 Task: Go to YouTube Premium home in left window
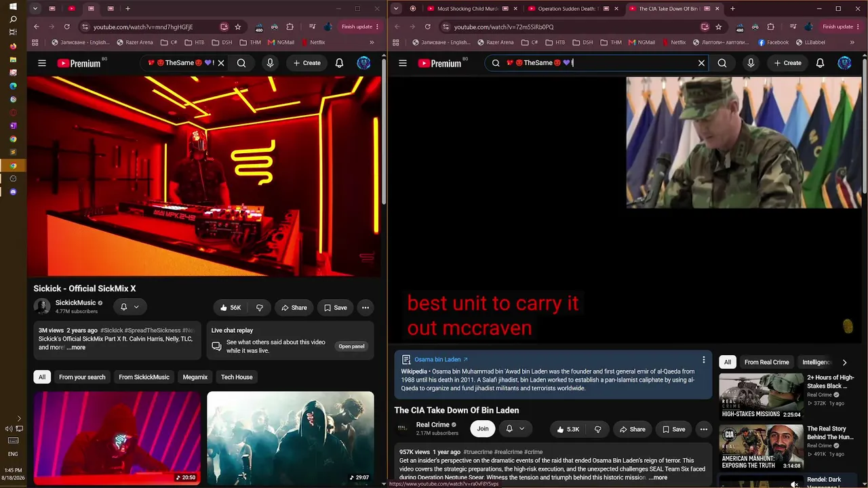(79, 63)
